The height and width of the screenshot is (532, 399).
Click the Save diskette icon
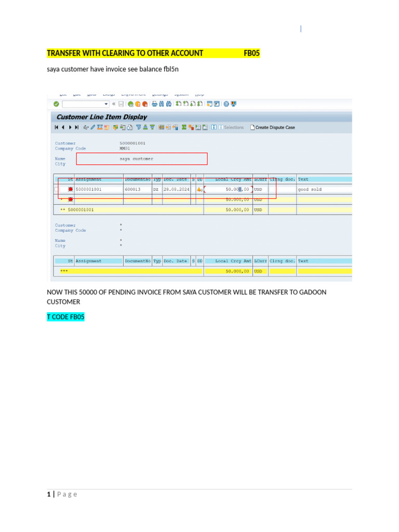pyautogui.click(x=121, y=104)
